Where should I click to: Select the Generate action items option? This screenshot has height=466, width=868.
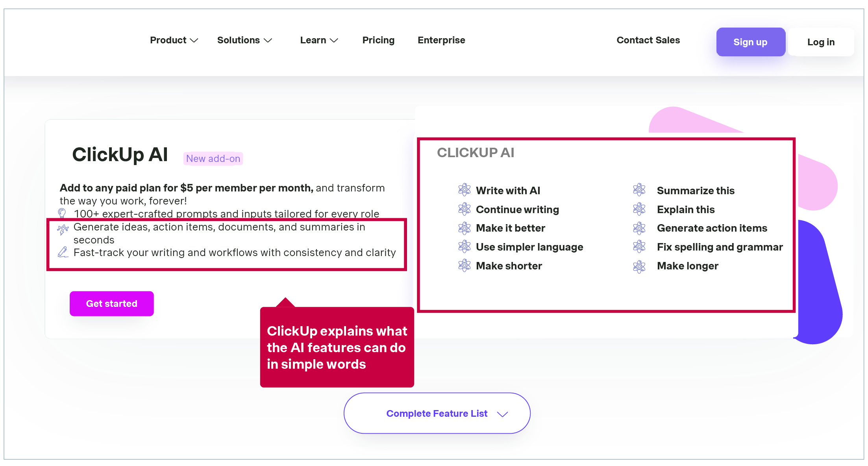(712, 228)
